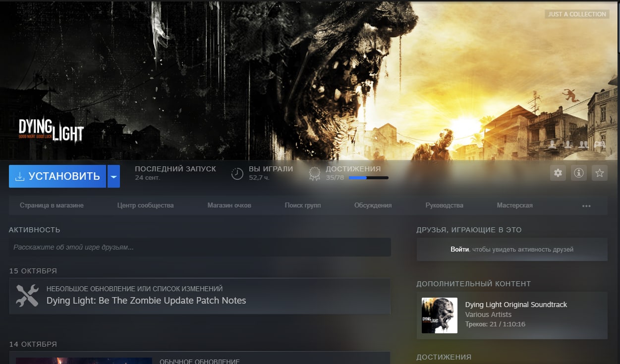The width and height of the screenshot is (620, 364).
Task: Click Дополнительный контент heading
Action: point(473,284)
